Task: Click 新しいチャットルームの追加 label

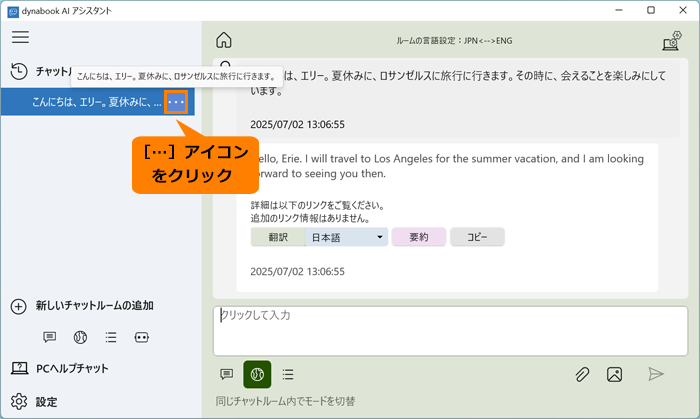Action: [x=95, y=306]
